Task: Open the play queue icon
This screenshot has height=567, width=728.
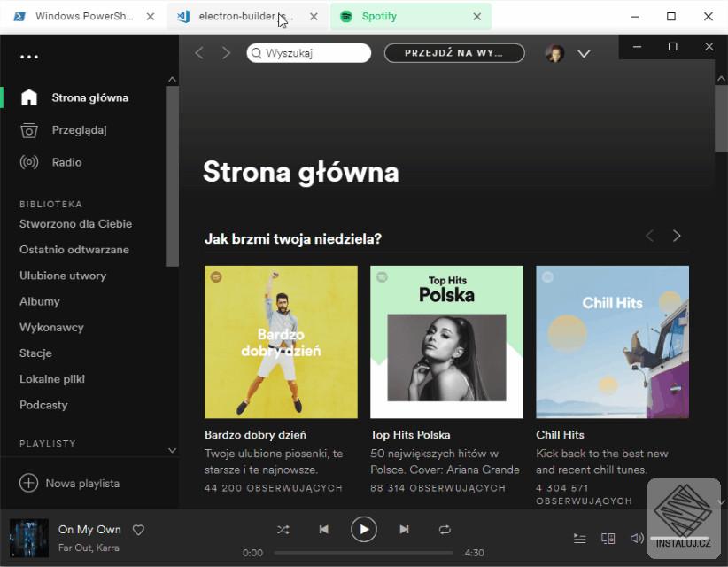Action: 579,539
